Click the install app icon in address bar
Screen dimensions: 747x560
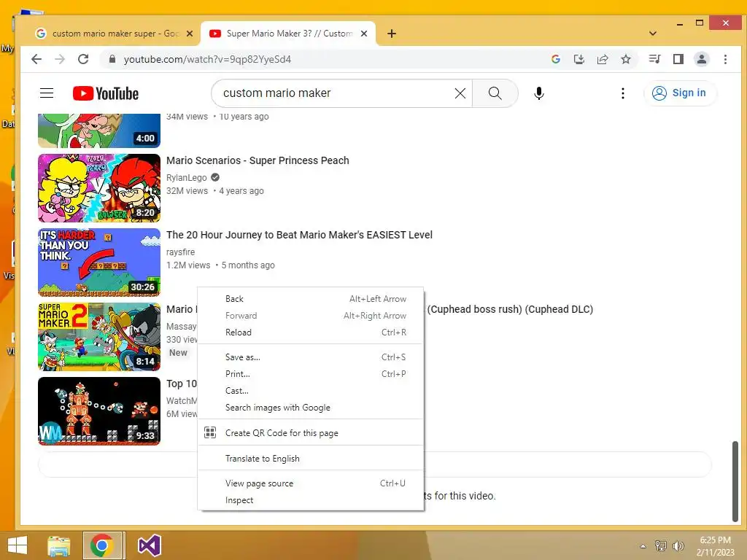pyautogui.click(x=578, y=59)
